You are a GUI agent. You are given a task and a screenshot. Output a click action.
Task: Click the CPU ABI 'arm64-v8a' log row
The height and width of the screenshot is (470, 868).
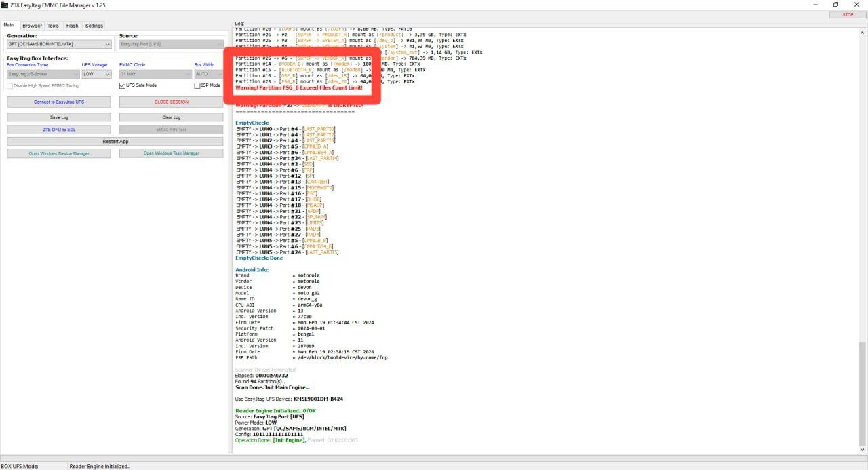[x=279, y=305]
